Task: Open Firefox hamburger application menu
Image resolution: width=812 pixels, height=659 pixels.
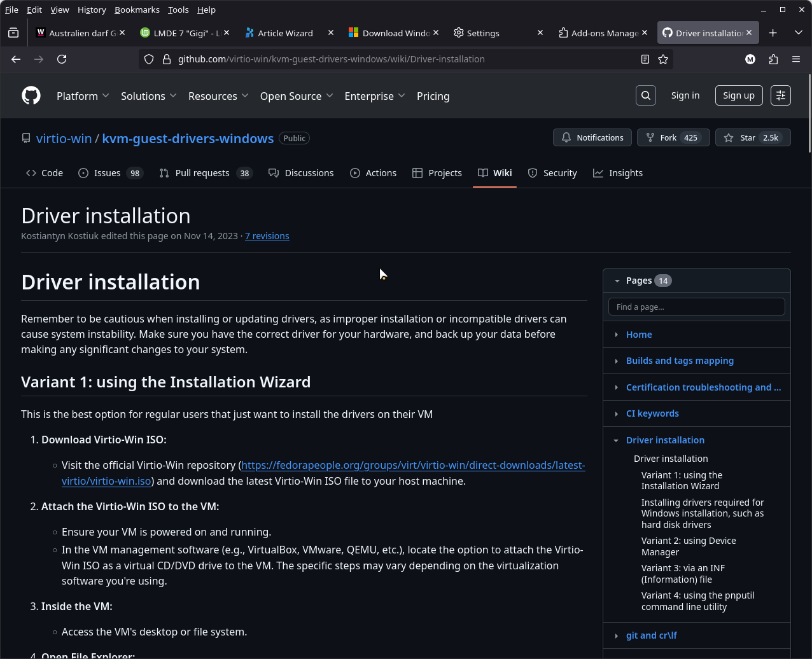Action: pyautogui.click(x=795, y=59)
